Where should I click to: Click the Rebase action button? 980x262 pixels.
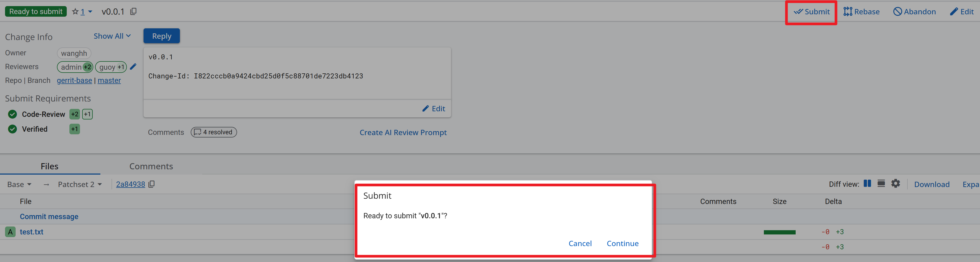pos(861,12)
